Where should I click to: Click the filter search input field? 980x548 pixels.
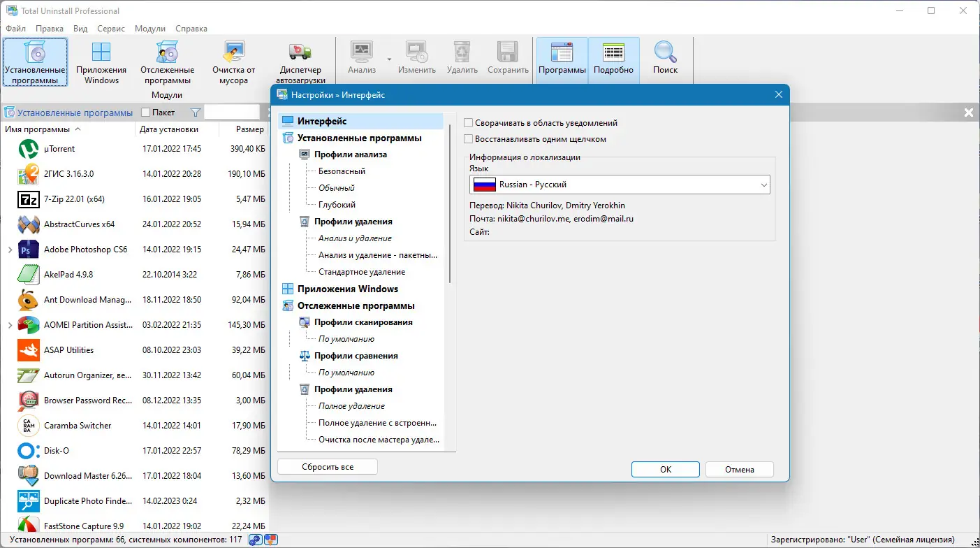(232, 113)
